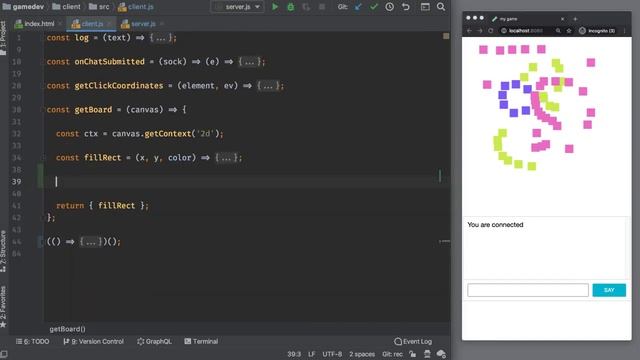This screenshot has height=360, width=640.
Task: Open the LF line separator selector
Action: tap(311, 354)
